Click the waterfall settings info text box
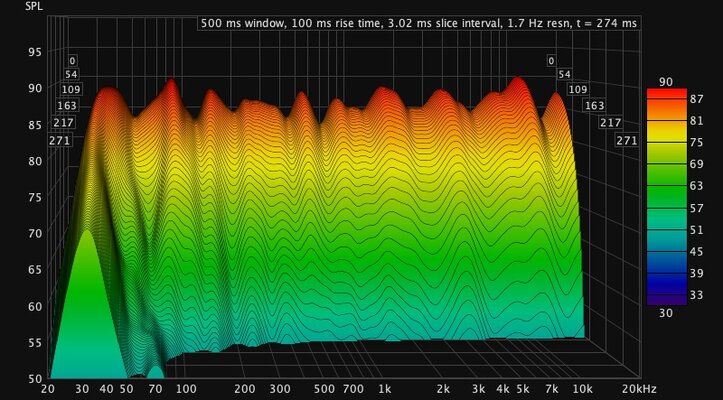Image resolution: width=723 pixels, height=400 pixels. (x=419, y=23)
